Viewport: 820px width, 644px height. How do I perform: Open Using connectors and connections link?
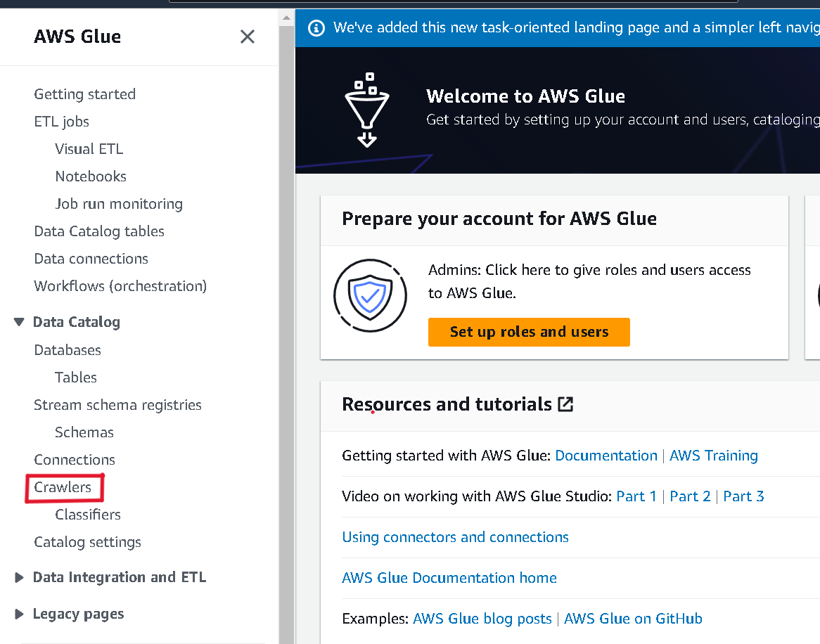click(455, 537)
